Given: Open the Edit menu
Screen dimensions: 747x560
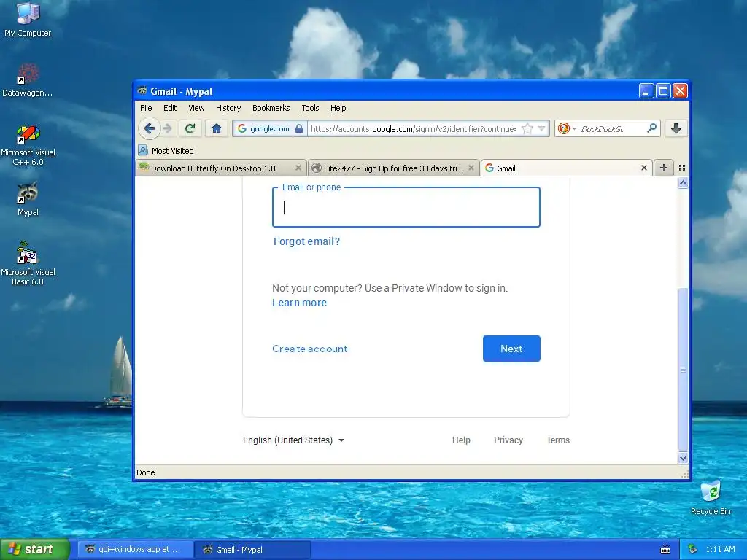Looking at the screenshot, I should pos(170,108).
